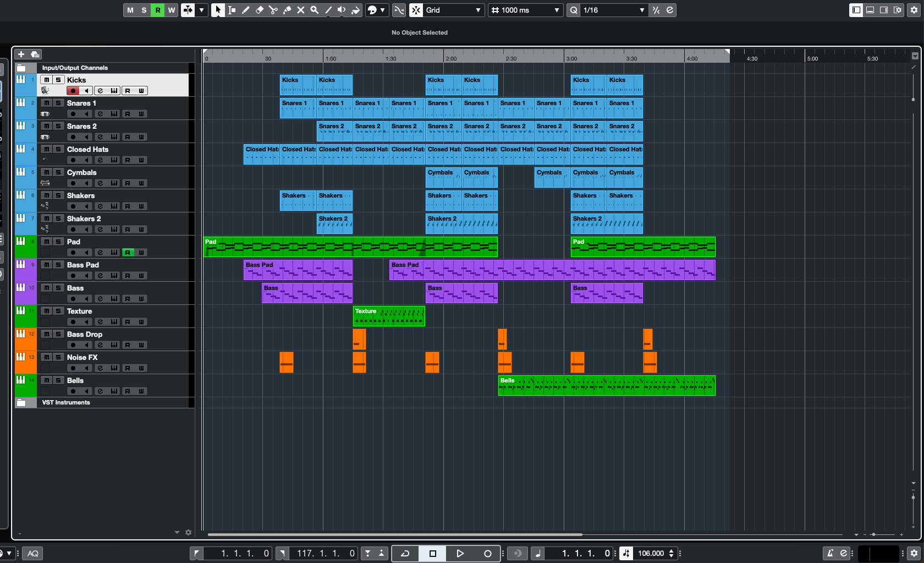The width and height of the screenshot is (924, 563).
Task: Expand Input/Output Channels folder
Action: pos(22,68)
